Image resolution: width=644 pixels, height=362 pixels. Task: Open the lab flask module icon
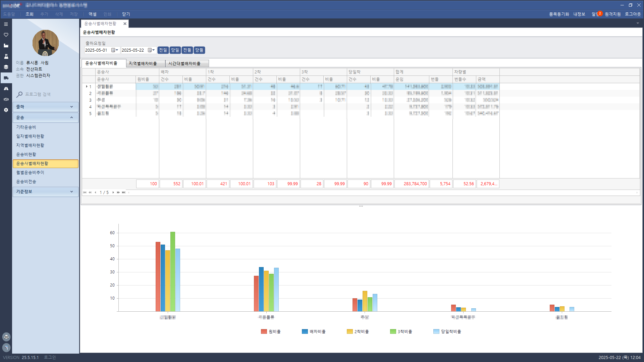tap(6, 56)
